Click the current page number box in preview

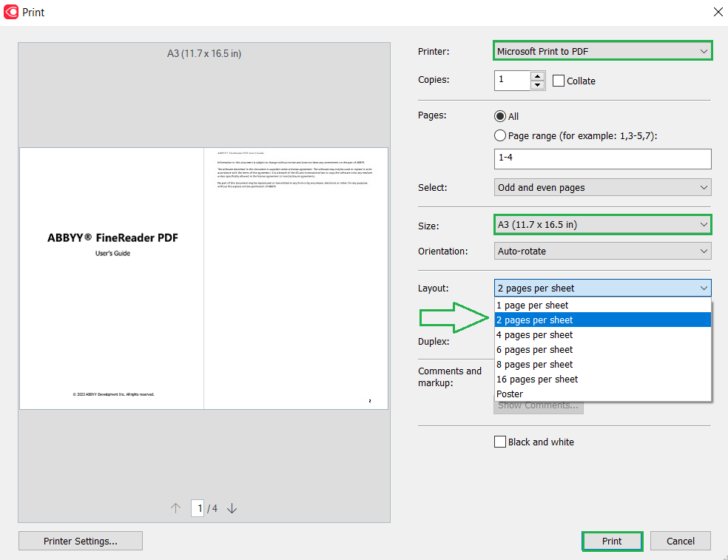[198, 508]
